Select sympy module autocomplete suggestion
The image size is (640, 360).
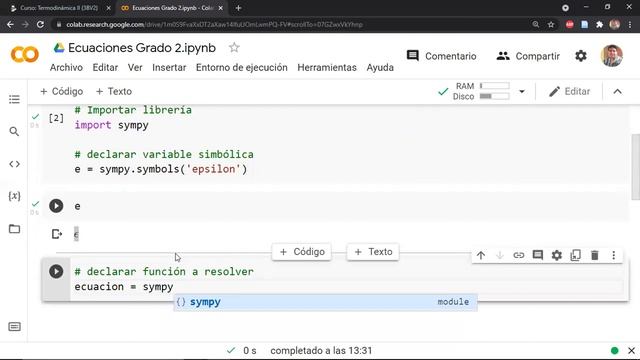tap(325, 302)
